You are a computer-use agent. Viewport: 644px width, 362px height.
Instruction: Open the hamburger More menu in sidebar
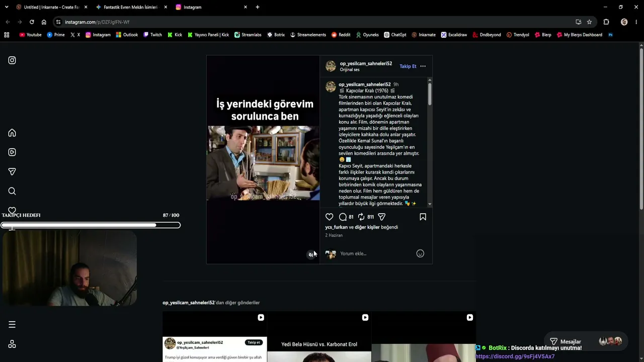click(12, 324)
